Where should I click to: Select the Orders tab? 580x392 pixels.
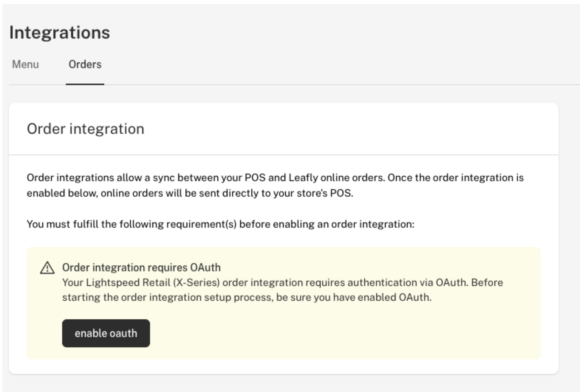[85, 64]
